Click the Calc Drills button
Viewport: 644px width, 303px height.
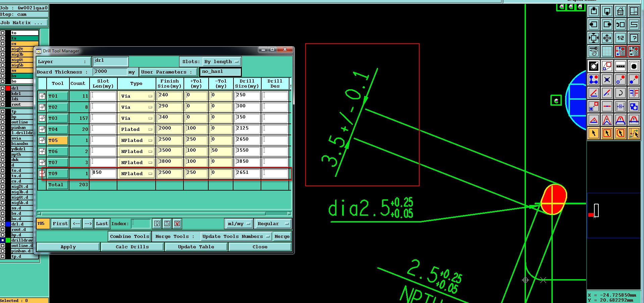click(132, 247)
